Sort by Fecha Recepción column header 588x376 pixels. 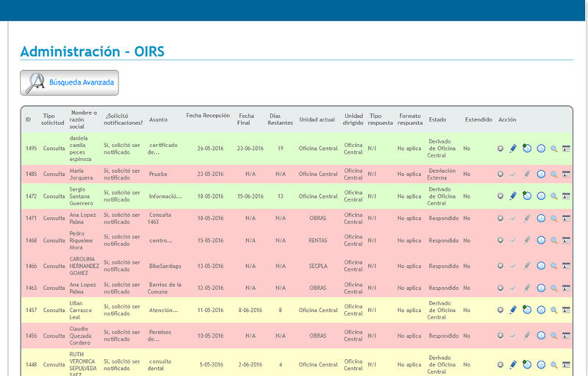(207, 116)
